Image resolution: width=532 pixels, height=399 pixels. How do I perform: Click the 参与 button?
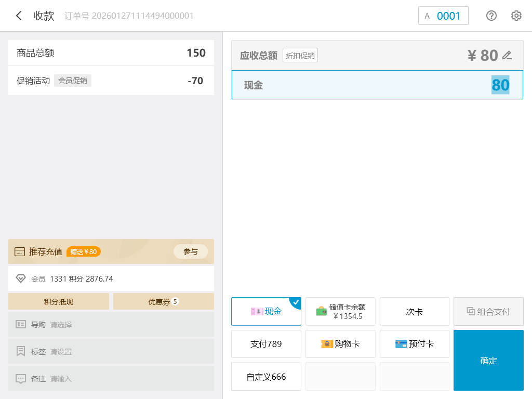pyautogui.click(x=190, y=251)
